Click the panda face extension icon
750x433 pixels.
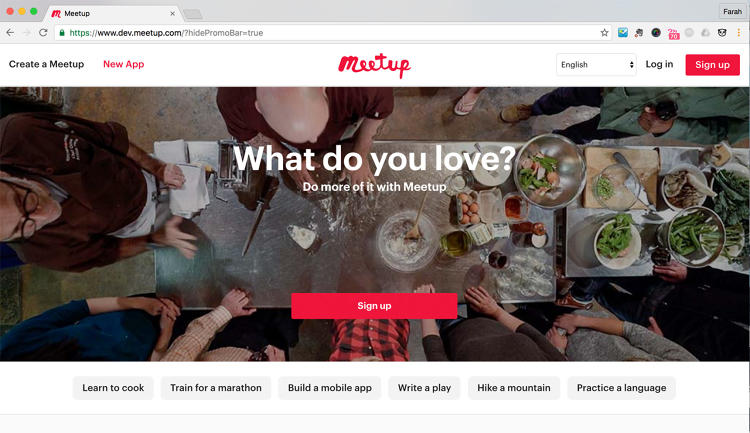(722, 33)
